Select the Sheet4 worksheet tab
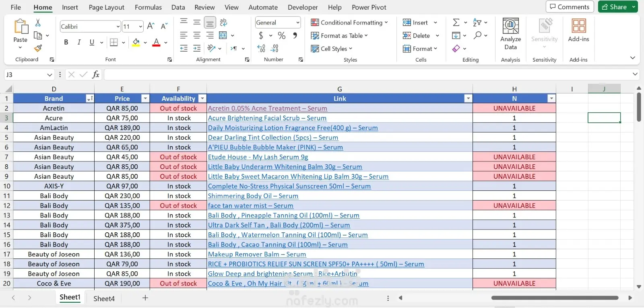Viewport: 644px width, 308px height. coord(104,298)
